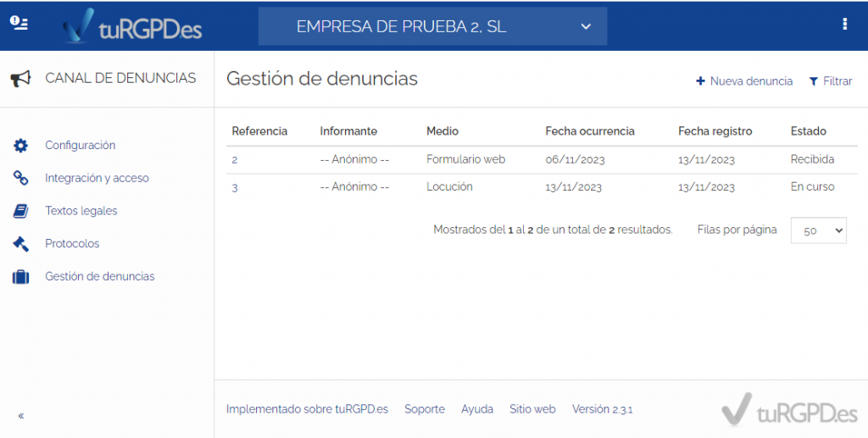The image size is (868, 438).
Task: Click the Integración y acceso link icon
Action: (20, 178)
